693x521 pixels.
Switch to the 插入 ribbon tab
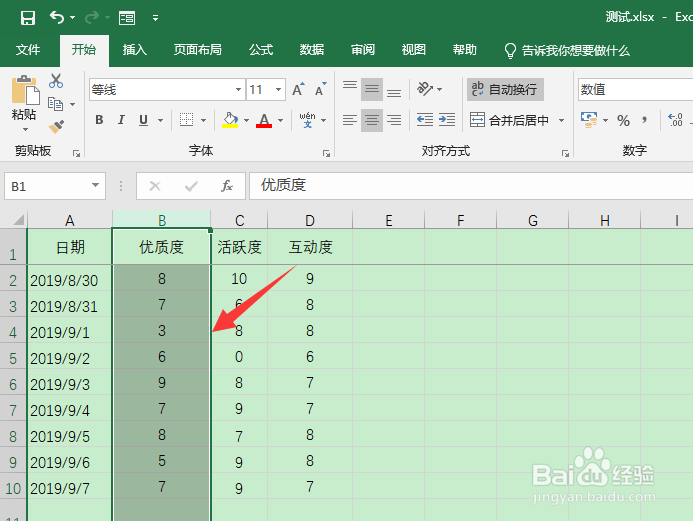click(x=135, y=49)
